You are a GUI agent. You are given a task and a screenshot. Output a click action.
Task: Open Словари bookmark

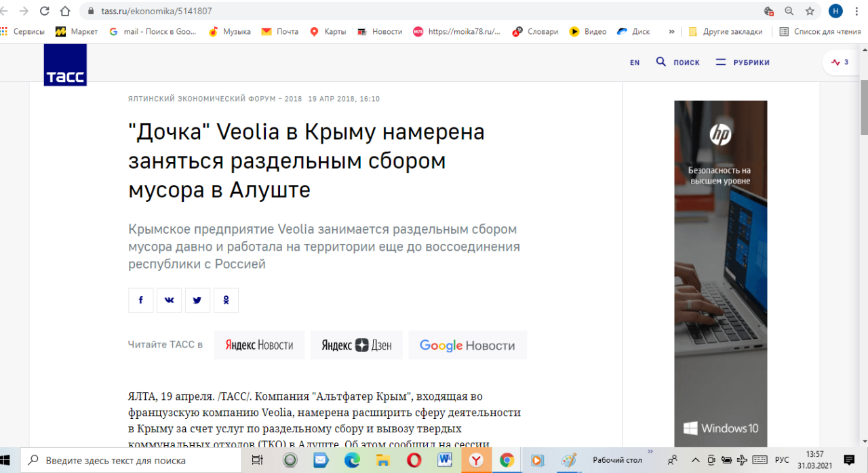[535, 31]
